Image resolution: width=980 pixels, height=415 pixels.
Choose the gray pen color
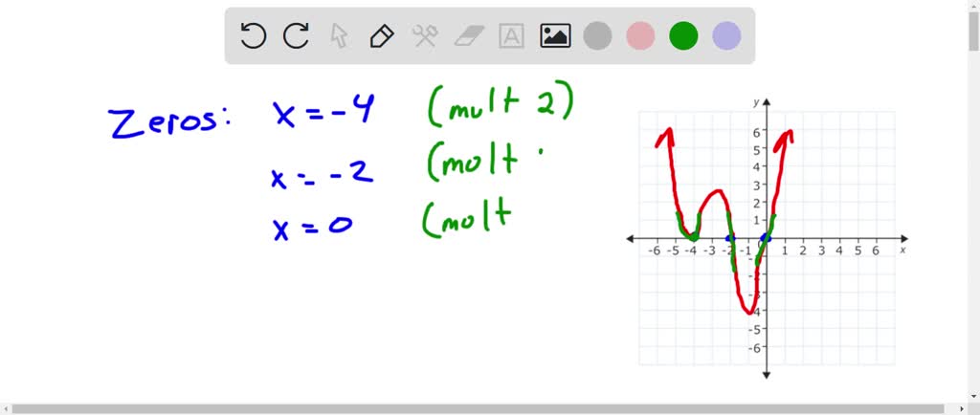pos(597,35)
